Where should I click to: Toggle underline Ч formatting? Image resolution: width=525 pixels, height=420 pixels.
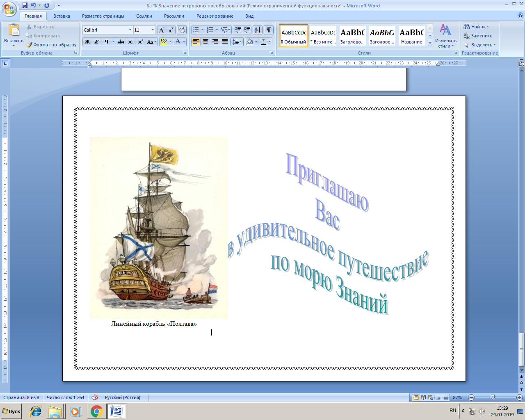click(x=106, y=42)
